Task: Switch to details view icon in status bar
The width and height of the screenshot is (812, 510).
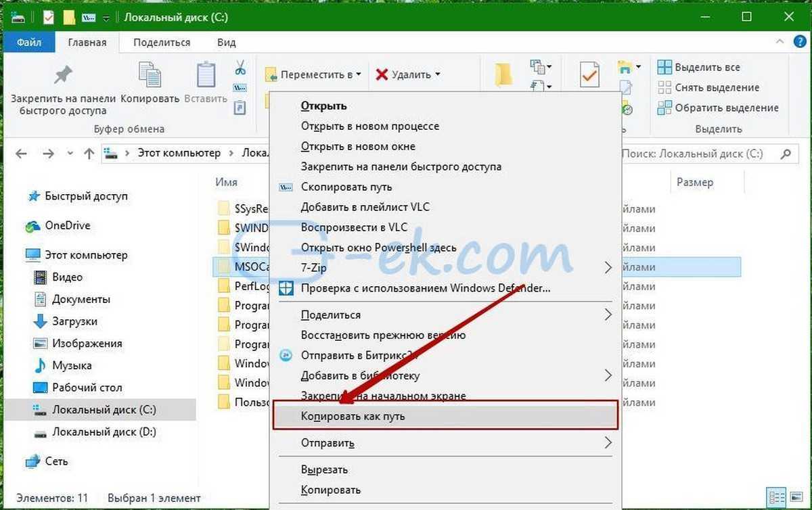Action: pos(777,496)
